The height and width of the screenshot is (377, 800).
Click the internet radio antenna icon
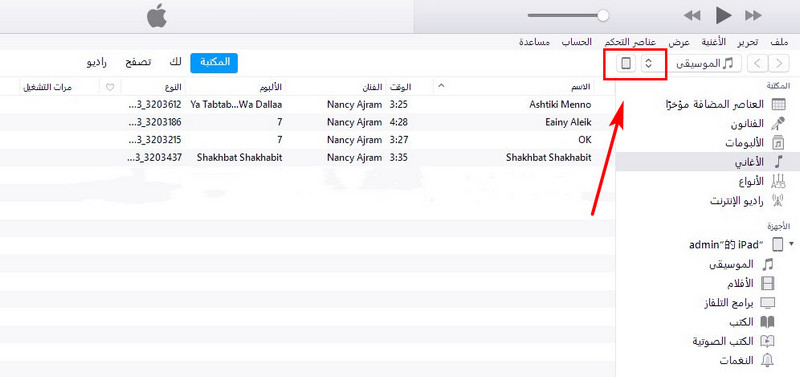(x=779, y=200)
